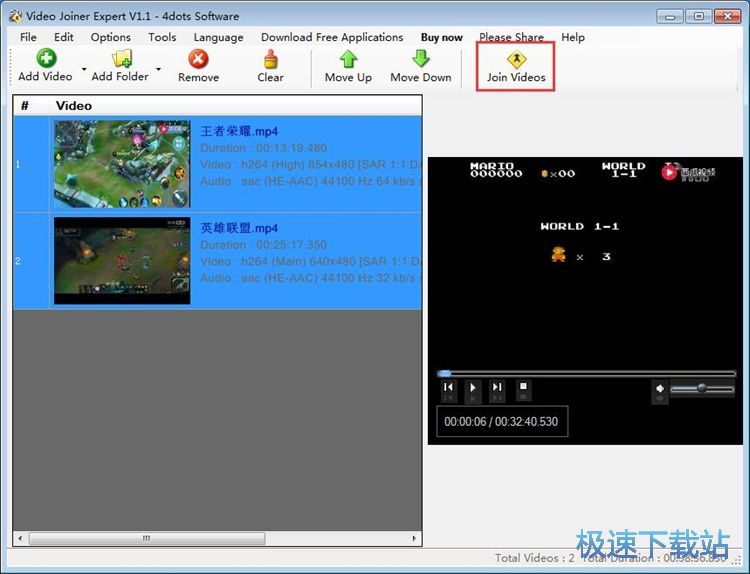Click the Remove red X icon
The image size is (750, 574).
198,59
